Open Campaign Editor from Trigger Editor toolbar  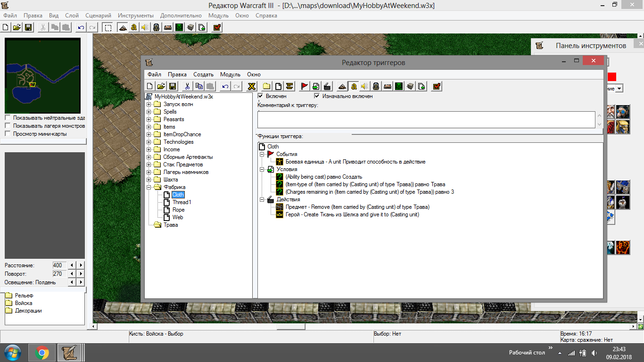pyautogui.click(x=388, y=86)
